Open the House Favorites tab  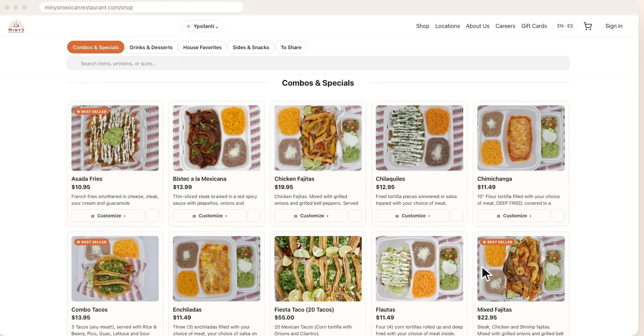coord(202,47)
